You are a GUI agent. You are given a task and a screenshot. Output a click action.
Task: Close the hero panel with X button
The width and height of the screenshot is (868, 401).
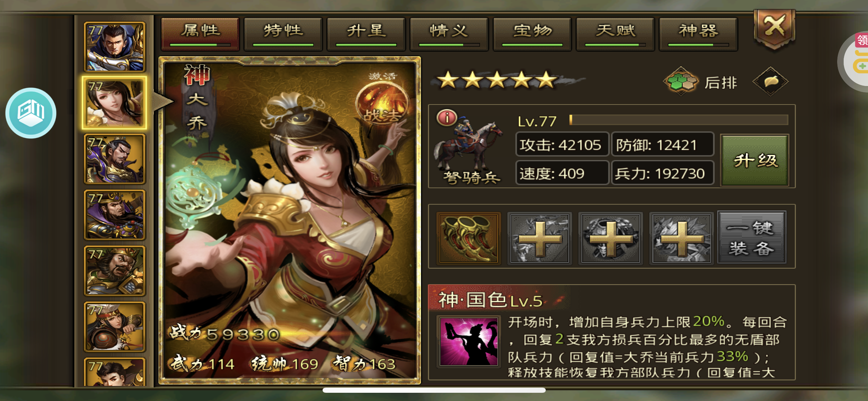coord(774,29)
